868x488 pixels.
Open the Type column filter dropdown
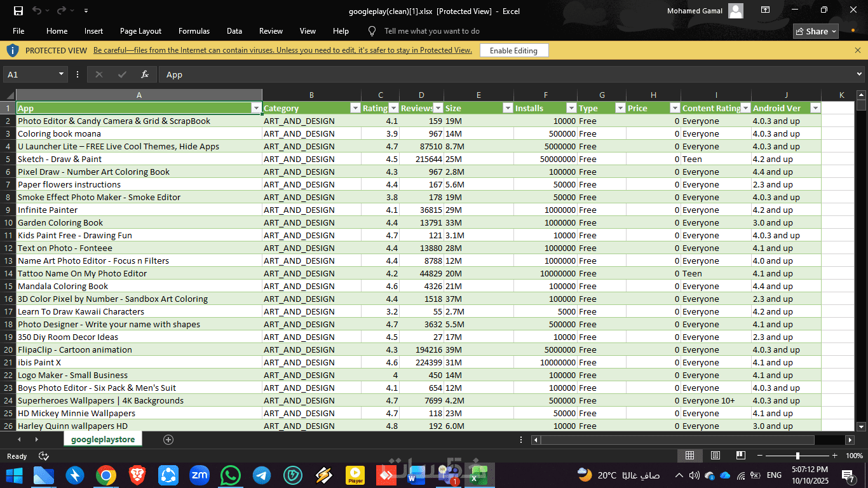tap(620, 108)
